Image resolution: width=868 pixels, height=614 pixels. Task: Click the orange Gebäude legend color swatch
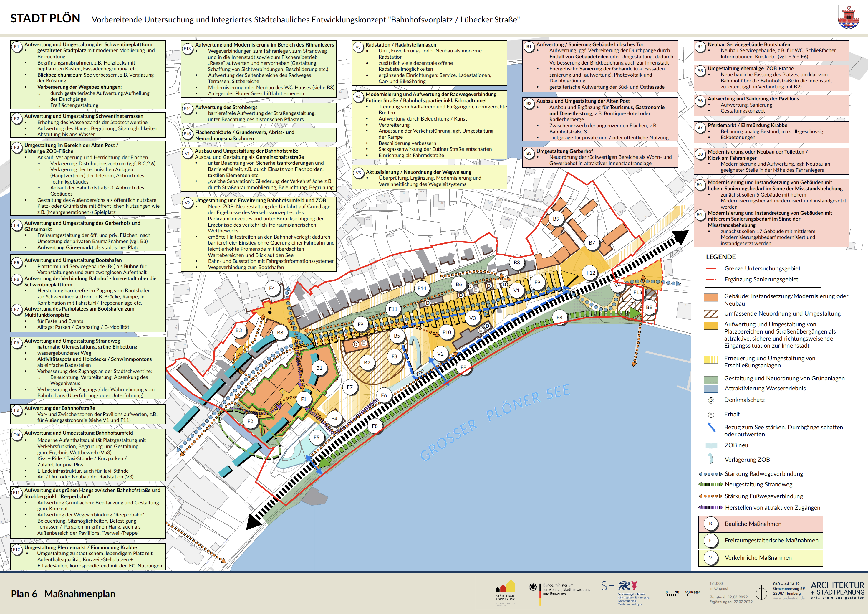pyautogui.click(x=711, y=297)
